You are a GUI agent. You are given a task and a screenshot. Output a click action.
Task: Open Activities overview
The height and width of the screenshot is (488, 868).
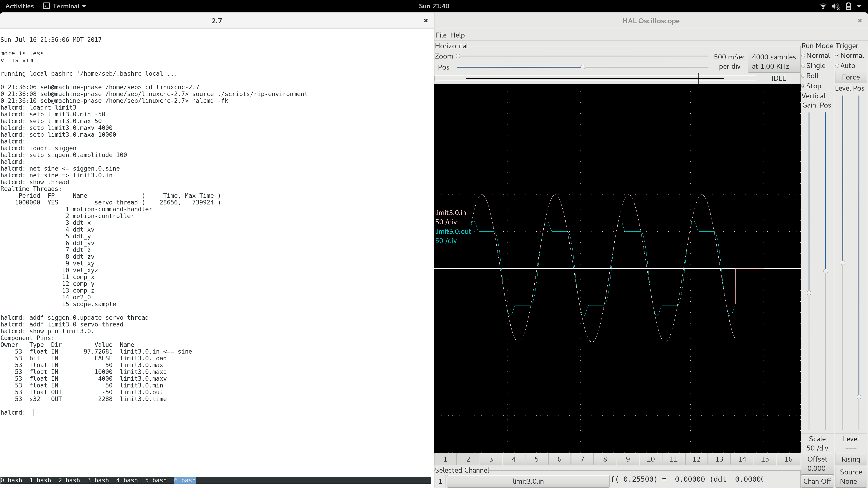pyautogui.click(x=19, y=6)
